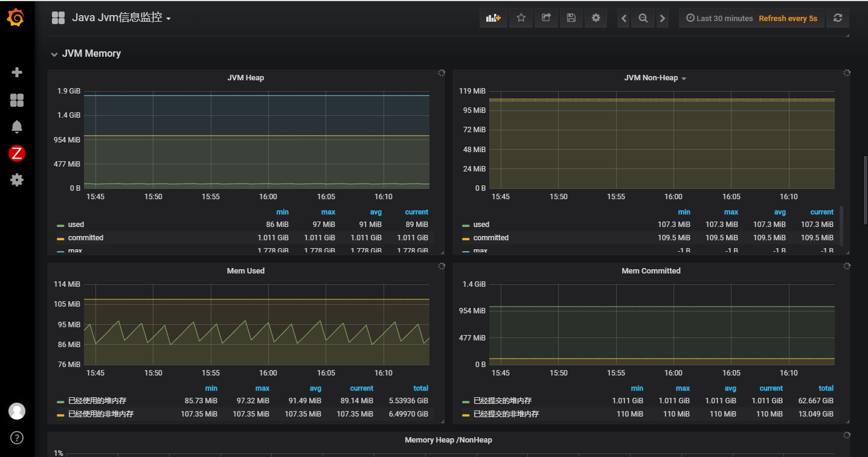The height and width of the screenshot is (457, 868).
Task: Open the Alerting bell icon
Action: [17, 126]
